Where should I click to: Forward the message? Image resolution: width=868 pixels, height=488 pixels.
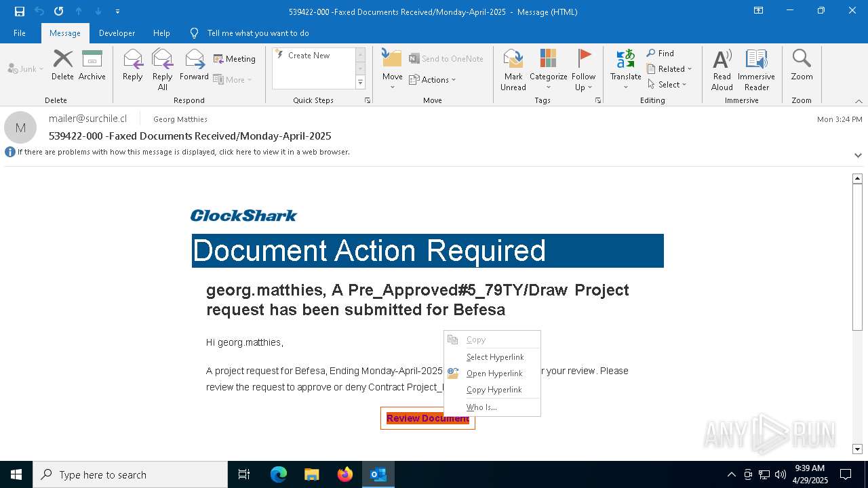pyautogui.click(x=195, y=65)
